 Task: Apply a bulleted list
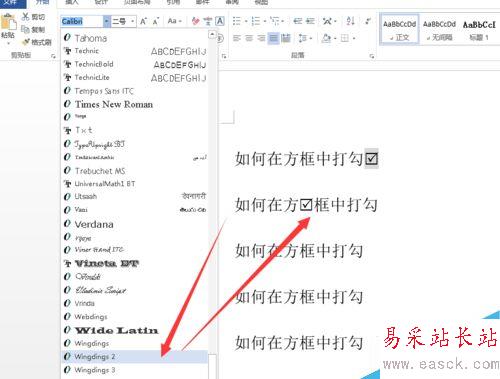click(x=237, y=21)
